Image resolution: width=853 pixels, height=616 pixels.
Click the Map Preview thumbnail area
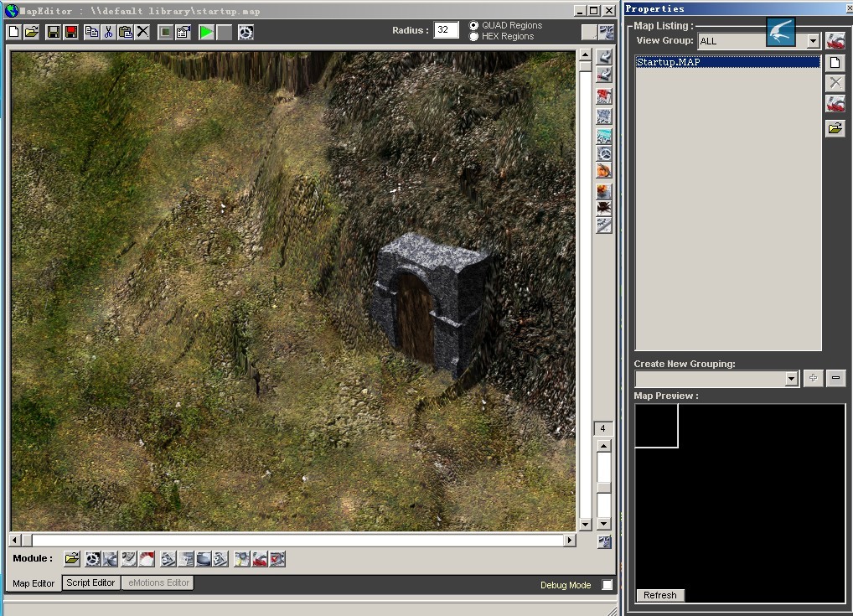click(740, 504)
